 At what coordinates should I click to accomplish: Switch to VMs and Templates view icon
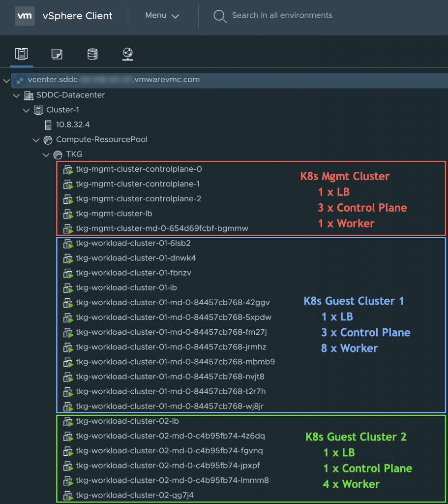coord(57,54)
